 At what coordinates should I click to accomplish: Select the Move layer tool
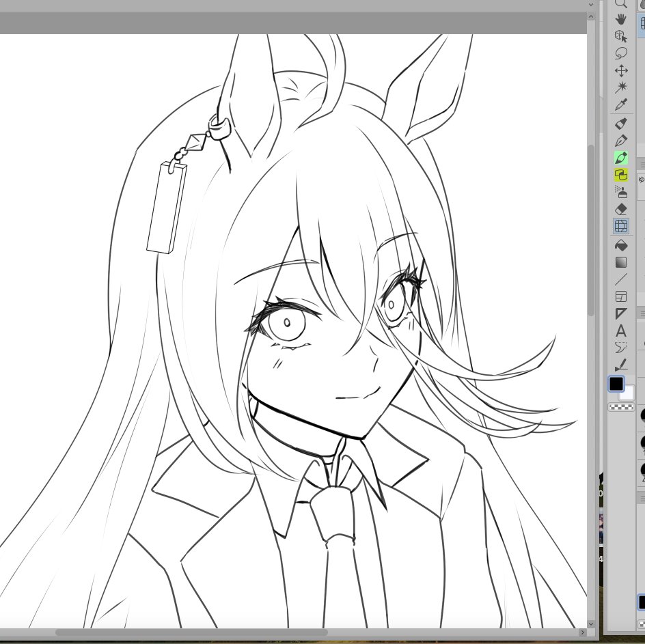coord(620,71)
